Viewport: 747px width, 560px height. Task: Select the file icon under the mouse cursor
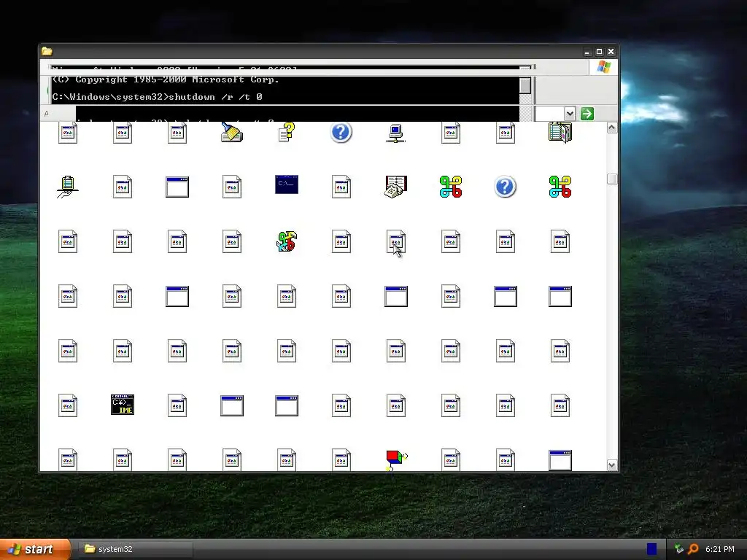tap(396, 241)
